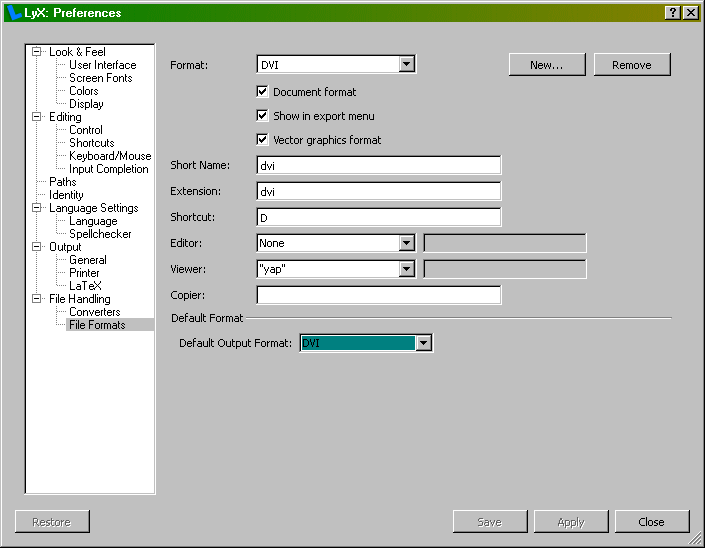This screenshot has height=548, width=705.
Task: Click the Close button
Action: (651, 521)
